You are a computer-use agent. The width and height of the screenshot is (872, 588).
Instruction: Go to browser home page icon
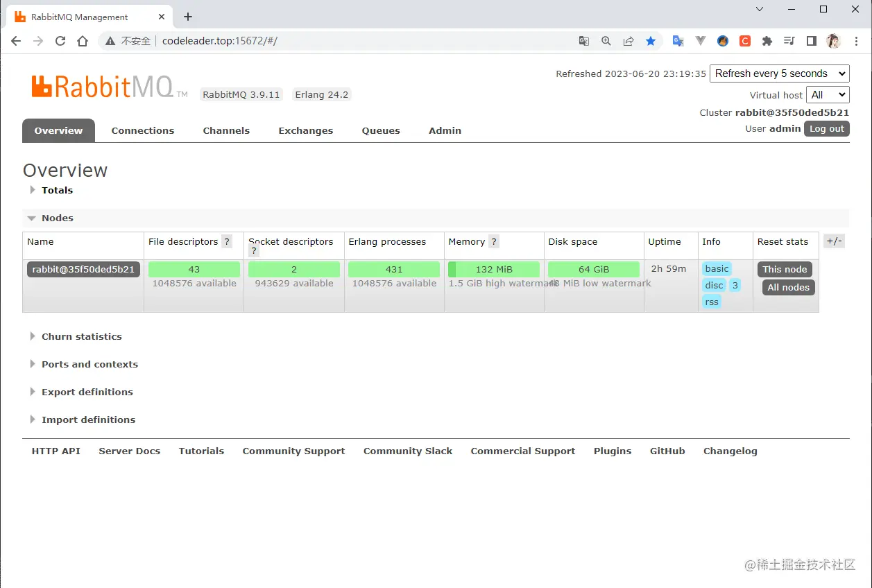pyautogui.click(x=83, y=41)
